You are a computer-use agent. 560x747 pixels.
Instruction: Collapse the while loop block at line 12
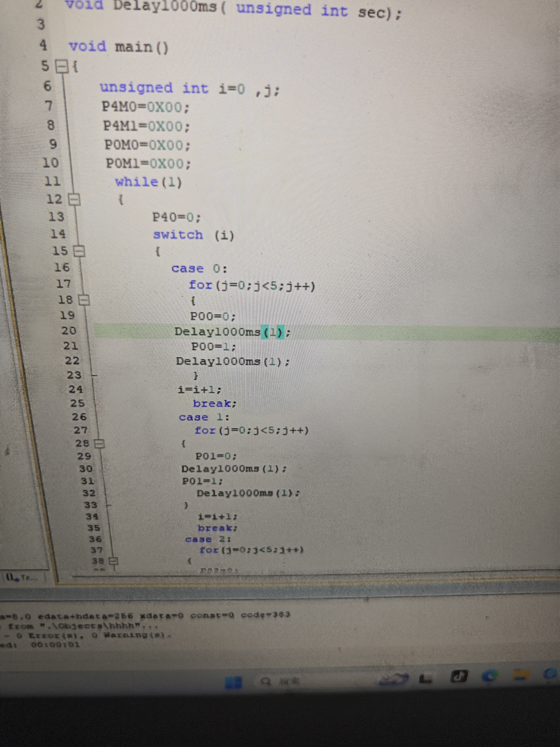74,200
